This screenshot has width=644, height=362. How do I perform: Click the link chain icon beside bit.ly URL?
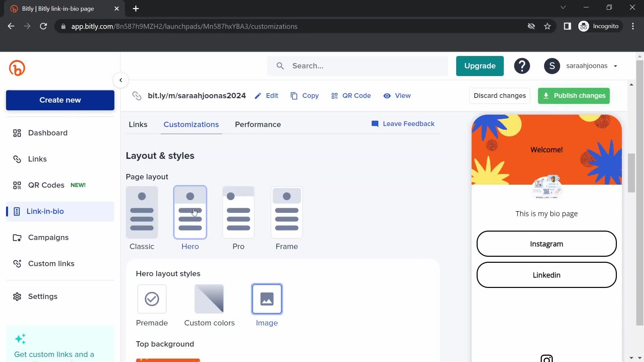(x=137, y=96)
